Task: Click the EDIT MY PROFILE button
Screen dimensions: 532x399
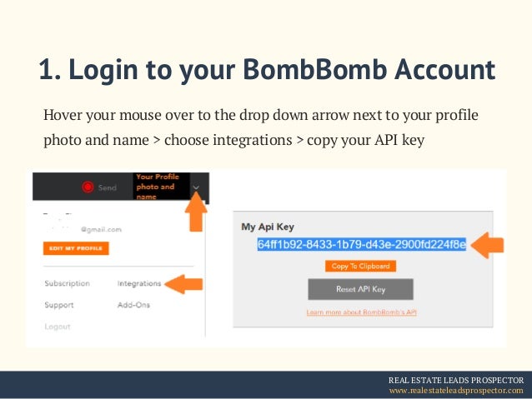Action: tap(76, 248)
